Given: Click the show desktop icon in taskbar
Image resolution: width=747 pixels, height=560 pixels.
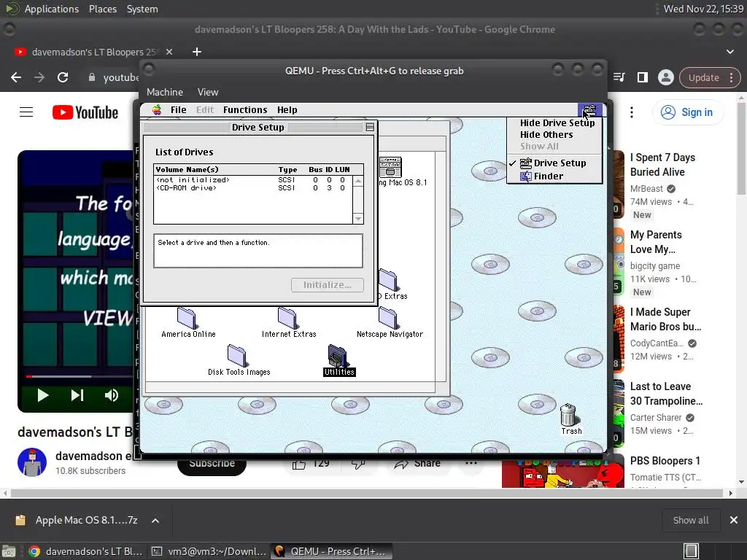Looking at the screenshot, I should (9, 551).
